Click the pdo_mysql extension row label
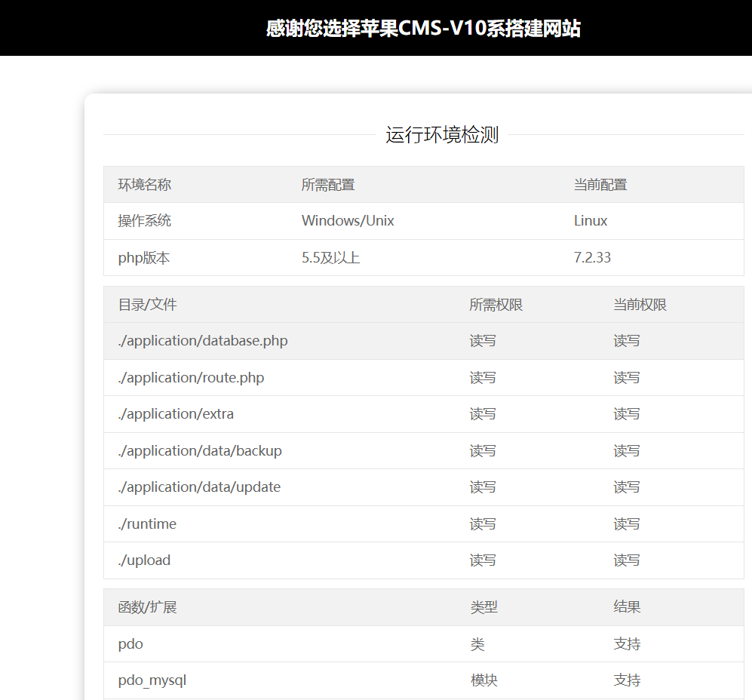This screenshot has width=752, height=700. (152, 680)
